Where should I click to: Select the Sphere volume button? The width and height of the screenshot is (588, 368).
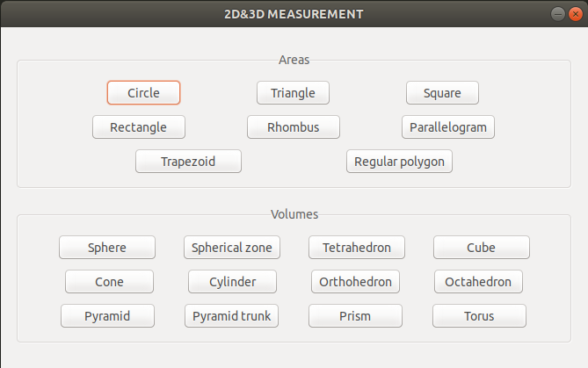click(x=107, y=248)
